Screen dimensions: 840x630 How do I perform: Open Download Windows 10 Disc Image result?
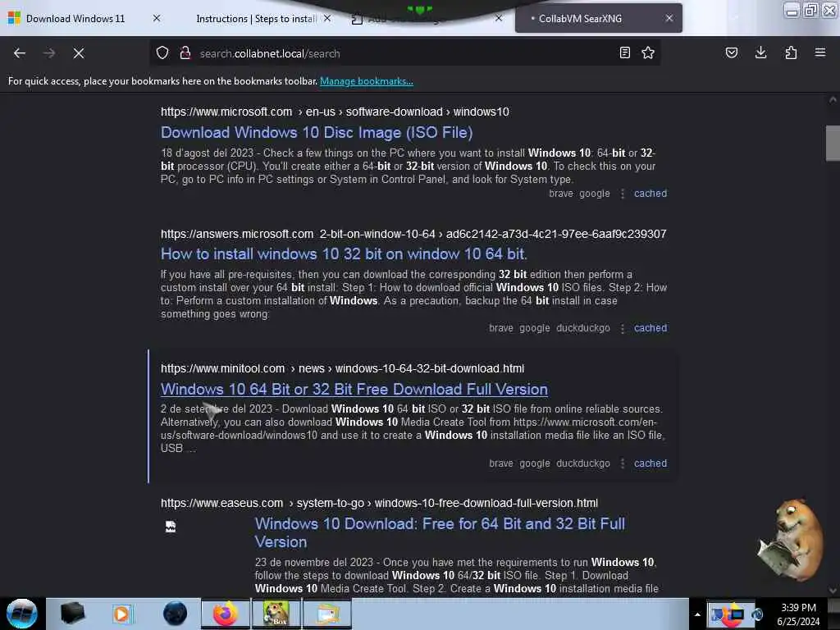coord(317,132)
